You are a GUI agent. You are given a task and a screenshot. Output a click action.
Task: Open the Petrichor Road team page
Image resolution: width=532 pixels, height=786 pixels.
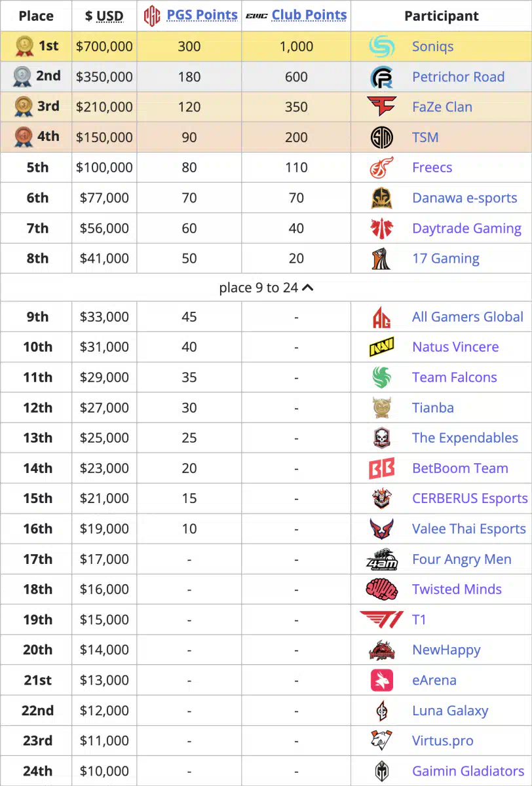[x=458, y=77]
